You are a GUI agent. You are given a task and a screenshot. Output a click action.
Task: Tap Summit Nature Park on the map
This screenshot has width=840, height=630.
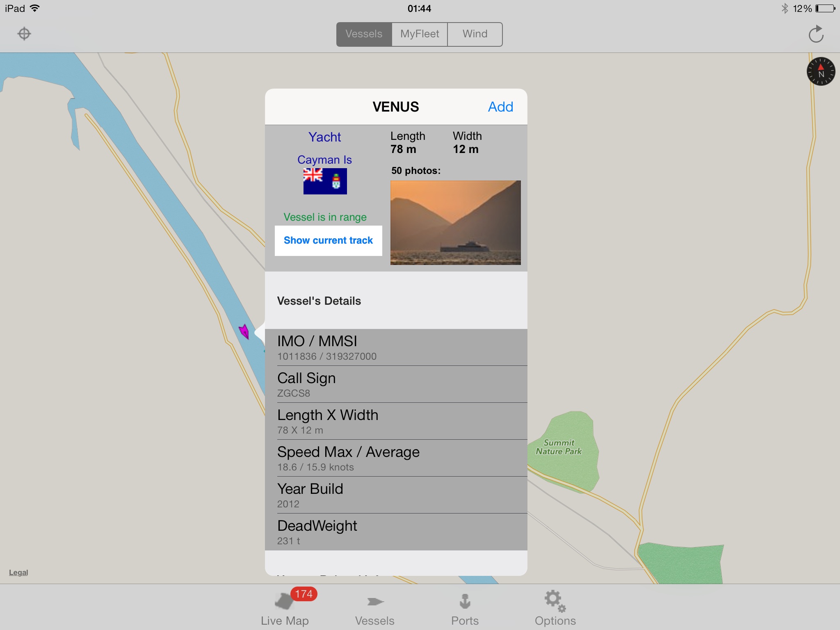click(559, 447)
